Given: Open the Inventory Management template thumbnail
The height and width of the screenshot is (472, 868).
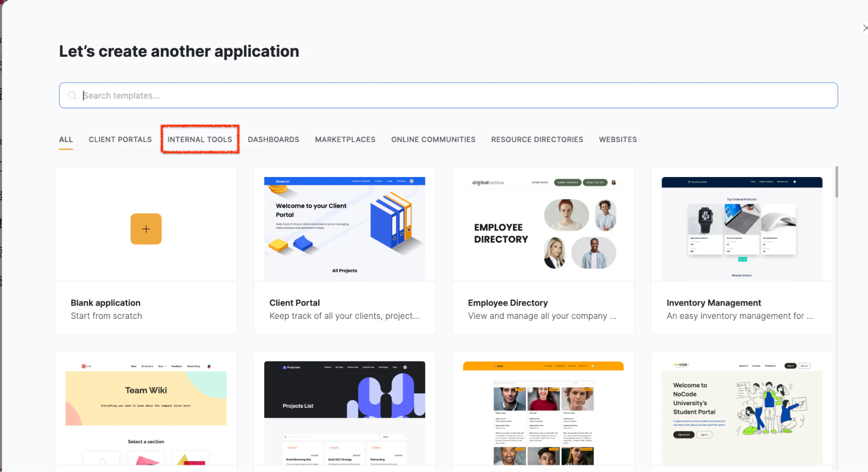Looking at the screenshot, I should pyautogui.click(x=742, y=229).
